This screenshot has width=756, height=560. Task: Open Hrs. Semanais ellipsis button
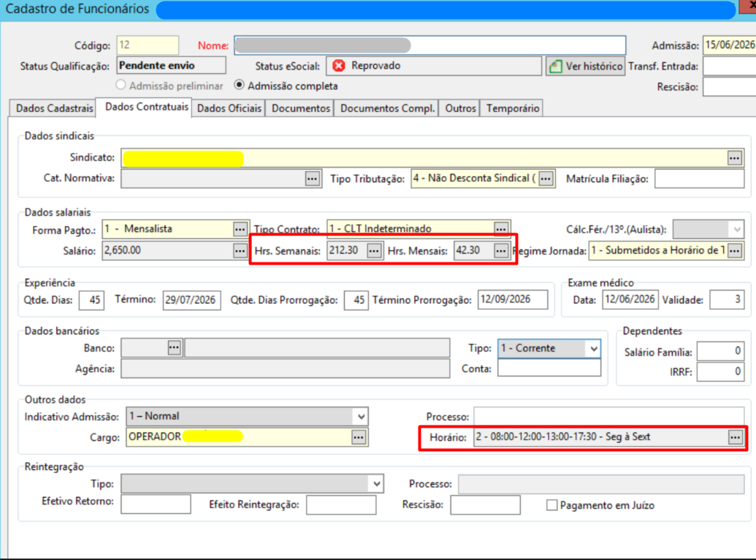[374, 251]
